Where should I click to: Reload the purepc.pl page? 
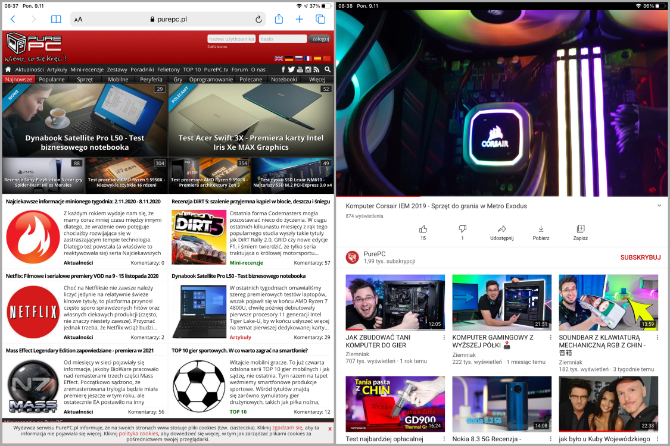(x=258, y=19)
